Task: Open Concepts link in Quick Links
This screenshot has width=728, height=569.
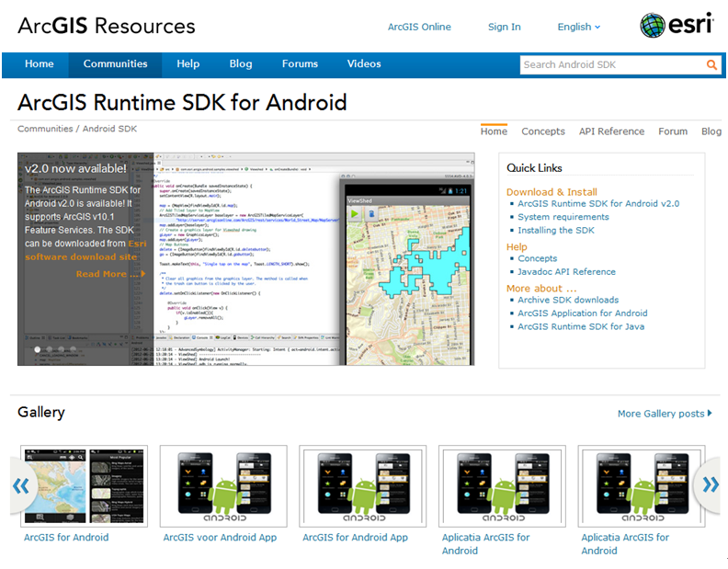Action: 537,258
